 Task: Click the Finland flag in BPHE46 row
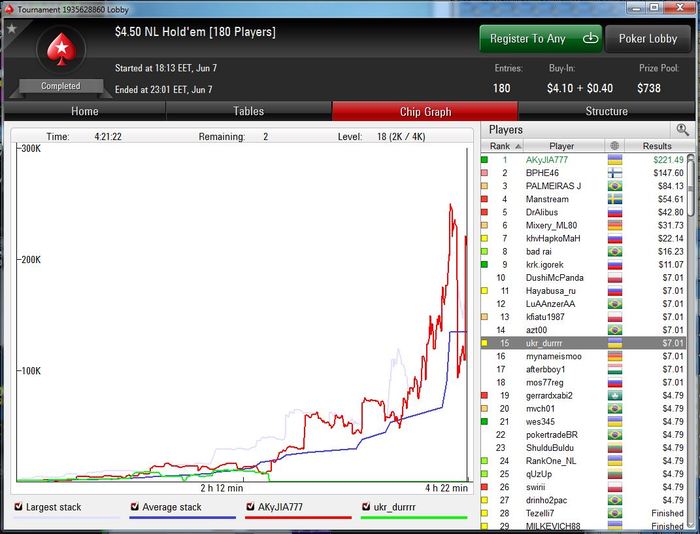(615, 173)
